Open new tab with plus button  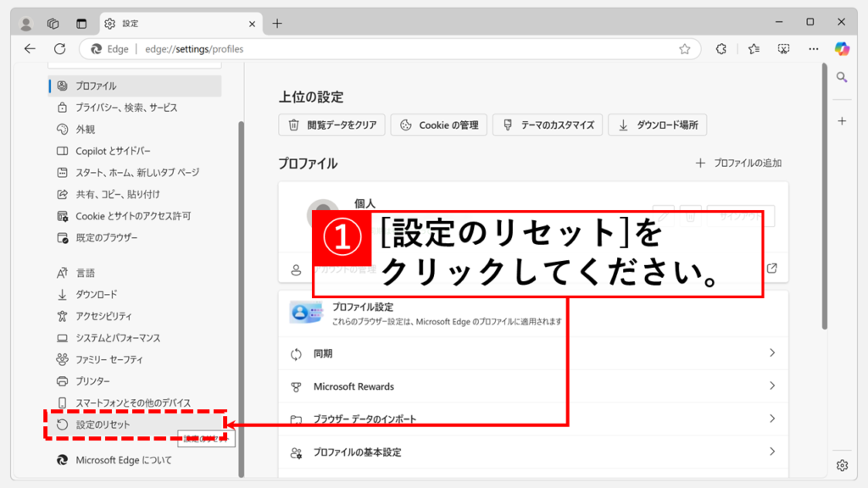click(276, 23)
